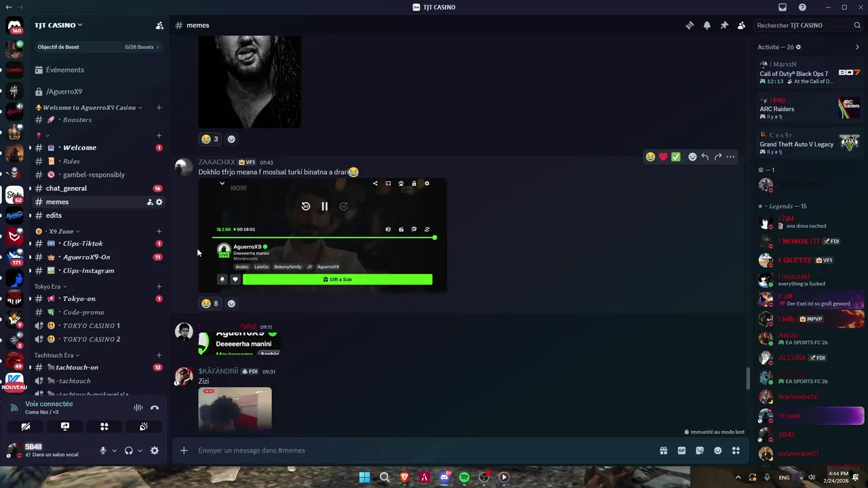Image resolution: width=868 pixels, height=488 pixels.
Task: Open GIF picker
Action: (x=682, y=450)
